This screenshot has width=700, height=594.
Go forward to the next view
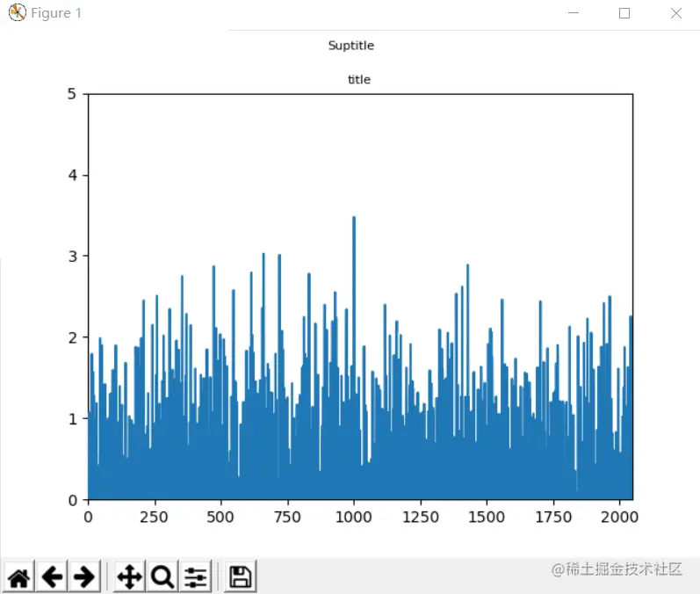(x=84, y=576)
